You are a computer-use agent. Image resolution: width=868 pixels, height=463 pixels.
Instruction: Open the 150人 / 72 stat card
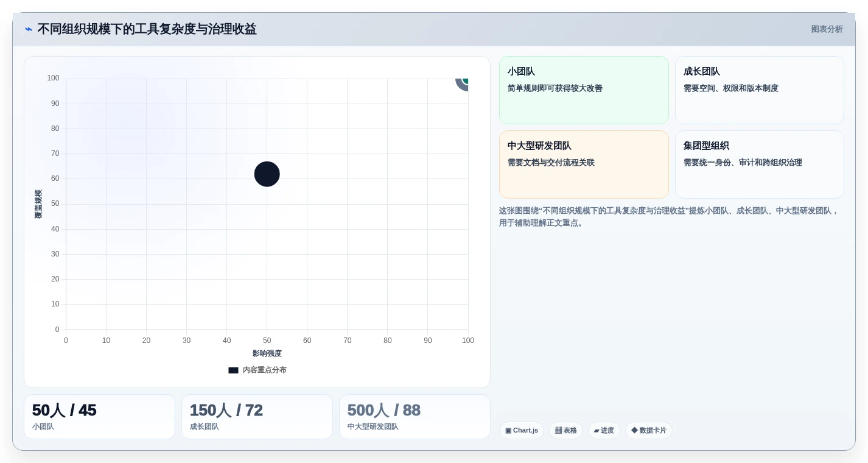(257, 417)
